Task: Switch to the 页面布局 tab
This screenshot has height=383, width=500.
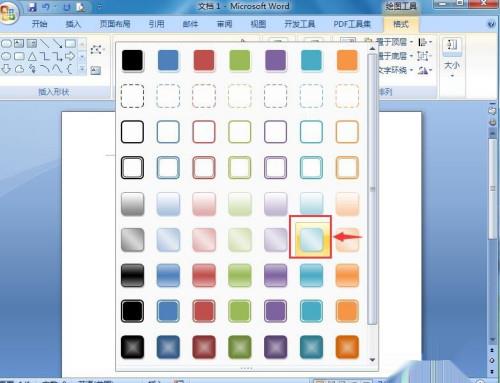Action: (115, 24)
